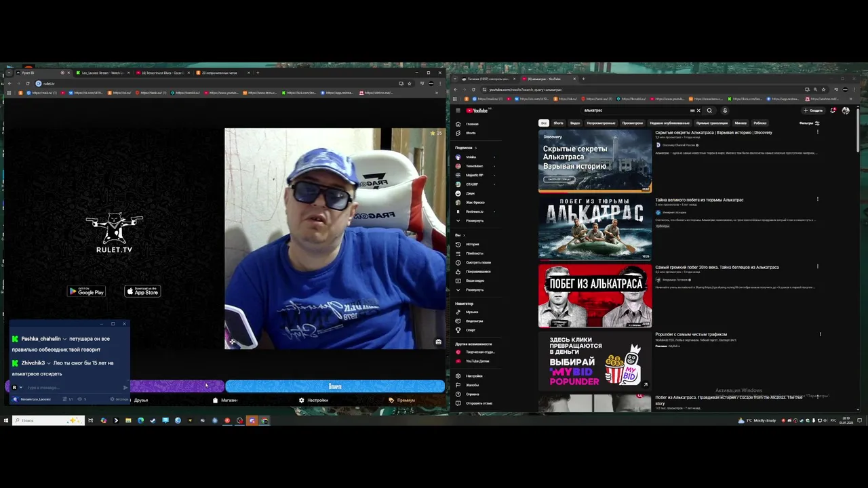
Task: Click the YouTube logo
Action: [x=477, y=110]
